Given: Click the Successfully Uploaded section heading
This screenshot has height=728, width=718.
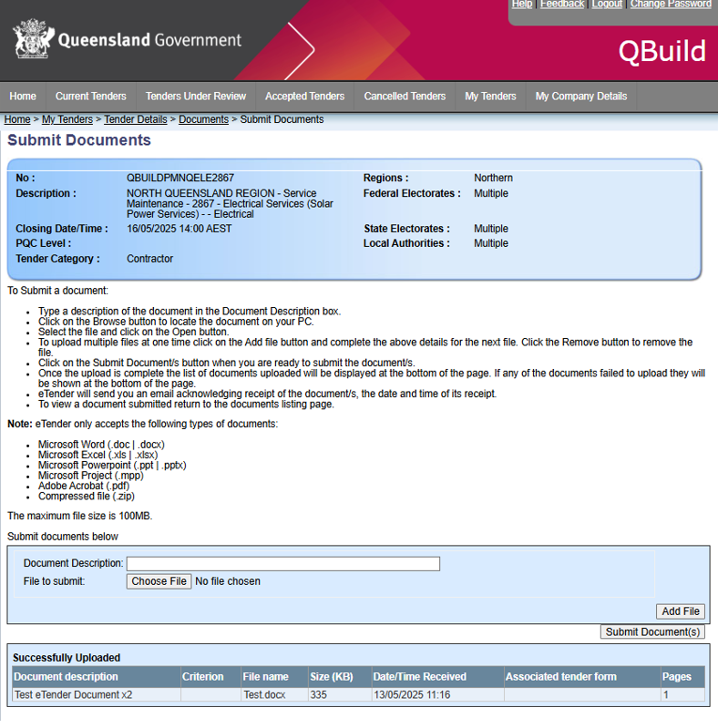Looking at the screenshot, I should tap(67, 658).
